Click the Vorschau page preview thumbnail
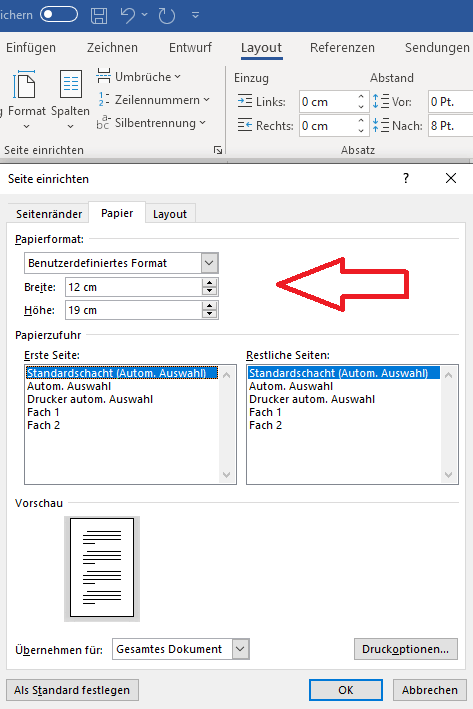Screen dimensions: 473x709 point(102,568)
